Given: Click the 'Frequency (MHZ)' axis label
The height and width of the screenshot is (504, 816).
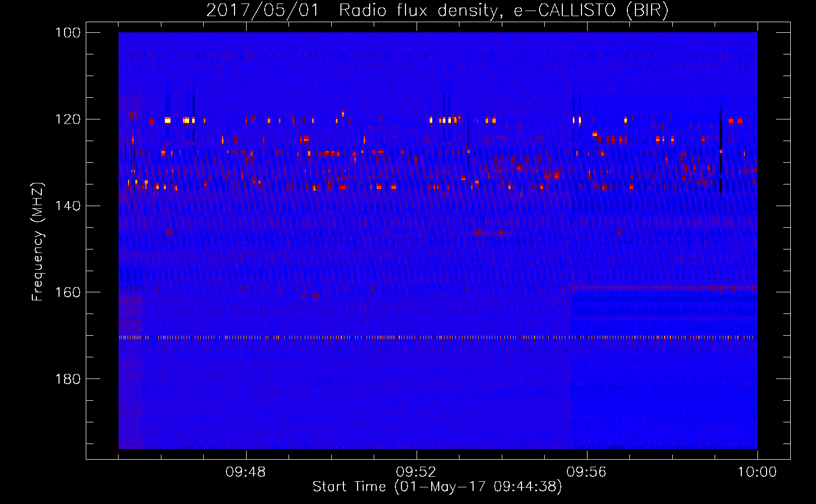Looking at the screenshot, I should 38,242.
